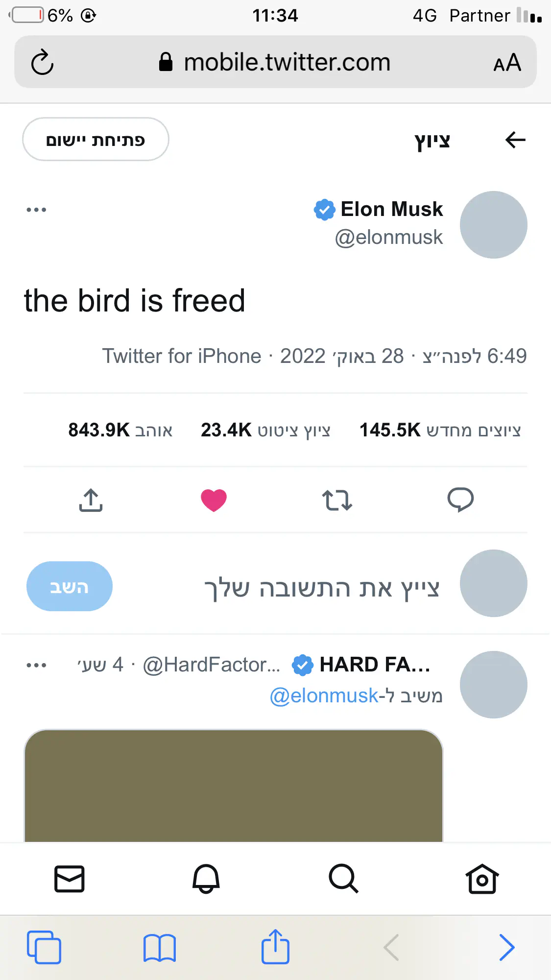Toggle the pink like heart

click(214, 500)
